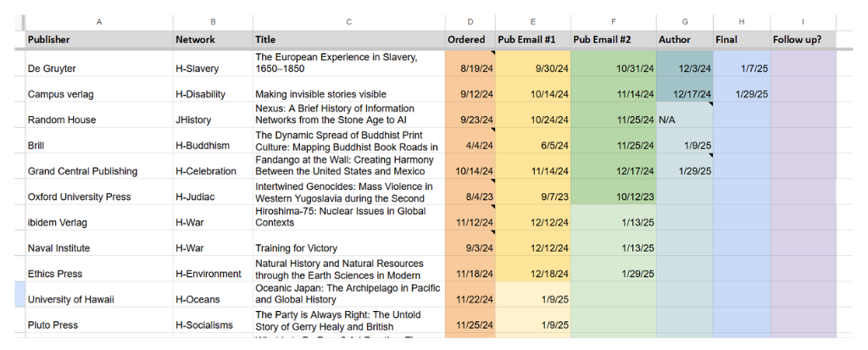
Task: Select title The European Experience in Slavery
Action: [348, 64]
